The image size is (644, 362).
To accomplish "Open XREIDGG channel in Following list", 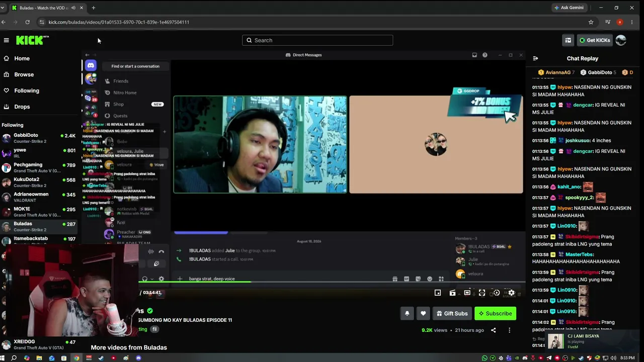I will pyautogui.click(x=39, y=344).
